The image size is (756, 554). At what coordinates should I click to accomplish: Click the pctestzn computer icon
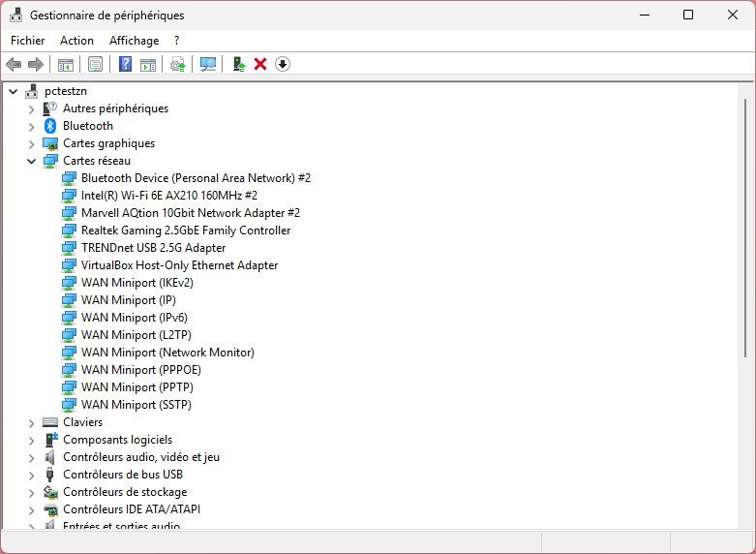click(32, 91)
